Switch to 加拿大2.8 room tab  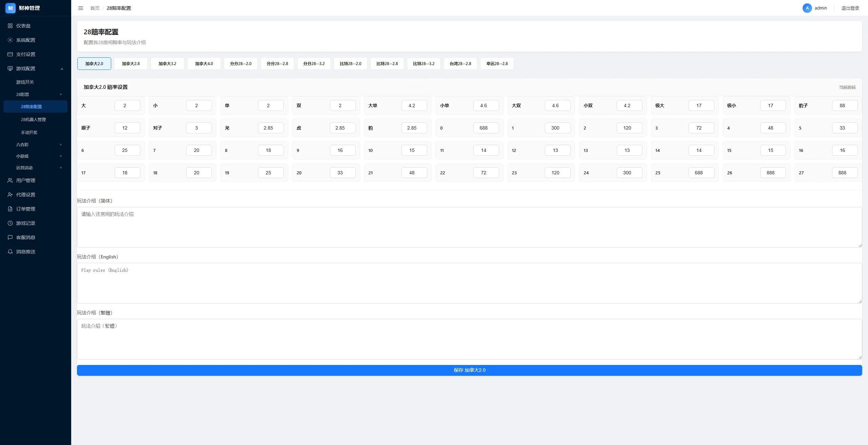click(131, 64)
